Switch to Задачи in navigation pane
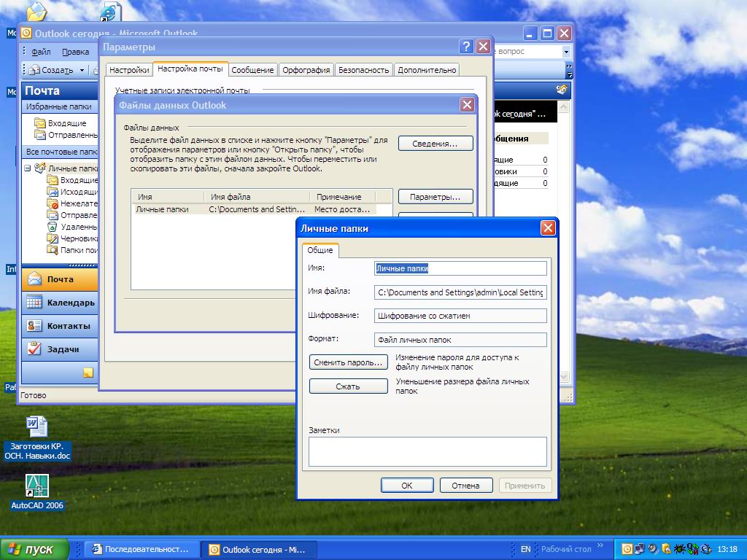Screen dimensions: 747x560 coord(60,349)
